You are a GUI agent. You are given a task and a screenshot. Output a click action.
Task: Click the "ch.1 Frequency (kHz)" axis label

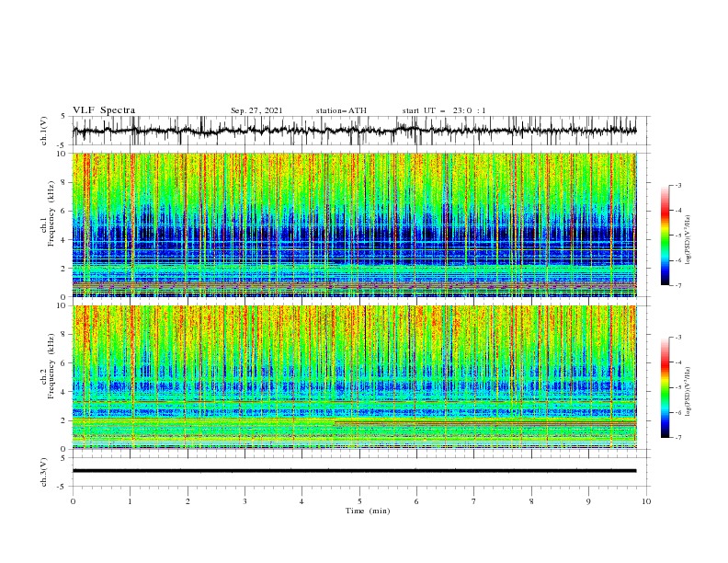(x=47, y=213)
